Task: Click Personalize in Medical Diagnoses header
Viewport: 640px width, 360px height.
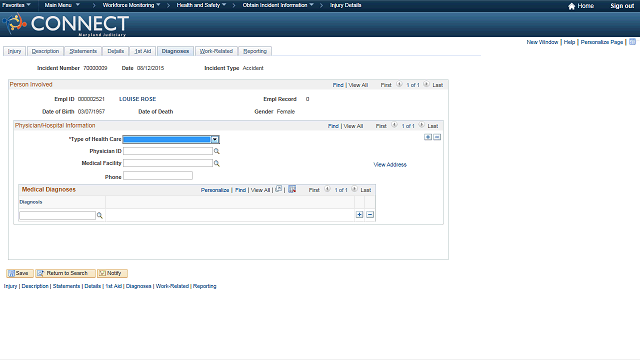Action: coord(215,190)
